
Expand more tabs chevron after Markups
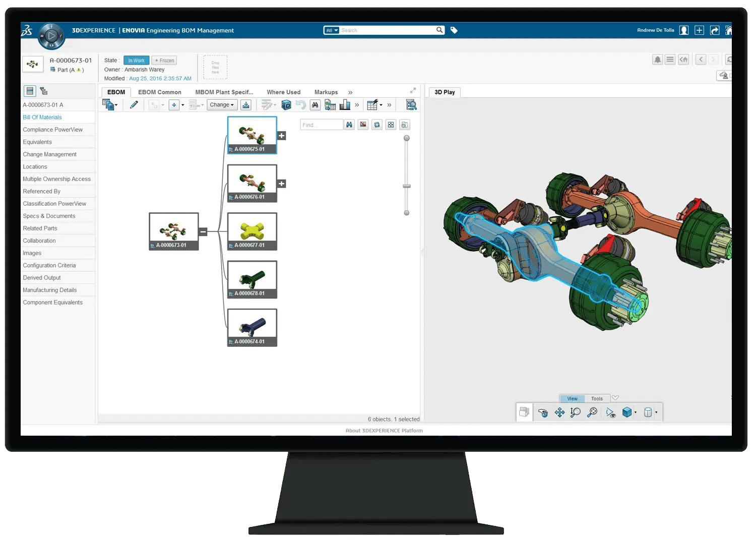click(x=350, y=92)
